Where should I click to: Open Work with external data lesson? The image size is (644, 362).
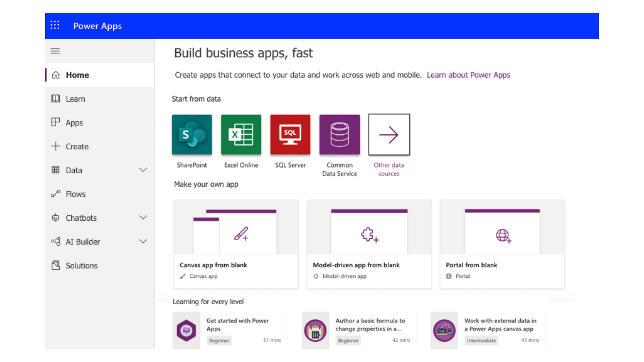(x=500, y=325)
